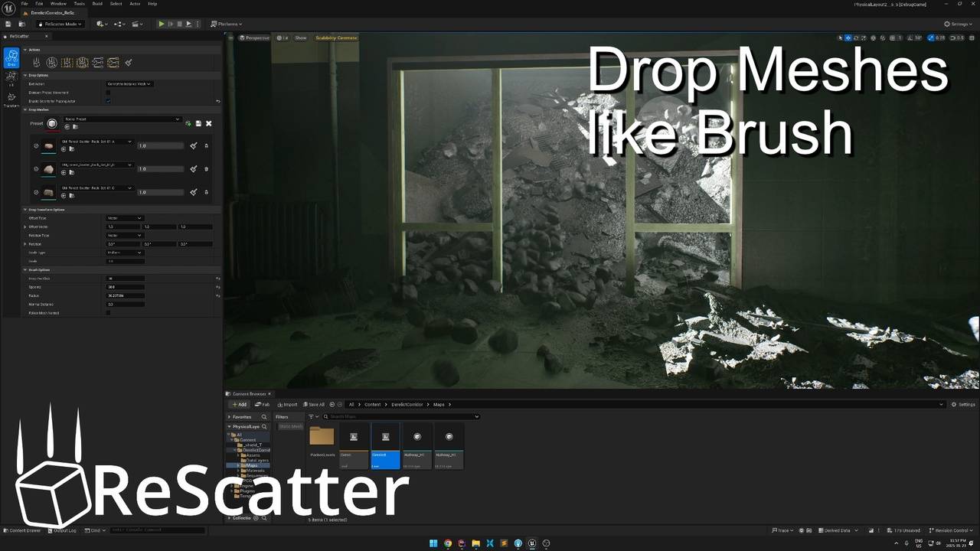Toggle the unchecked Physic Movement checkbox
The height and width of the screenshot is (551, 980).
(x=108, y=93)
